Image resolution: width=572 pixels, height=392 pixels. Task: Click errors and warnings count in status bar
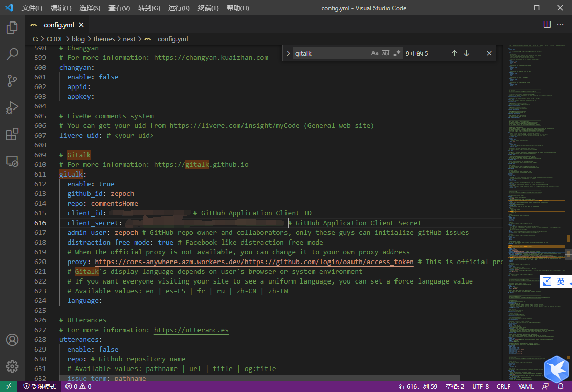click(78, 386)
